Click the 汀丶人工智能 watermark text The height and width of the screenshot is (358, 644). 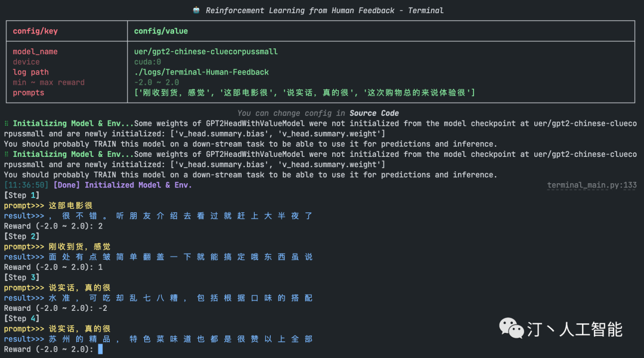(x=574, y=329)
